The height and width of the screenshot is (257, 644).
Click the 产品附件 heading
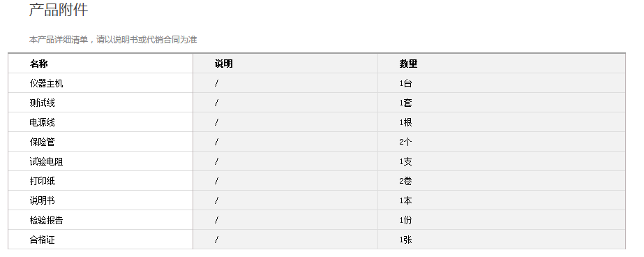tap(59, 10)
